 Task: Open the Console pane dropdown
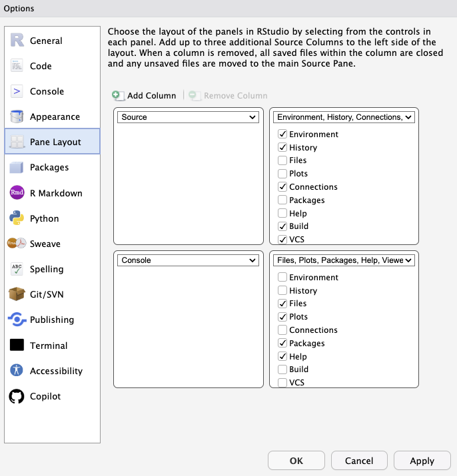188,260
